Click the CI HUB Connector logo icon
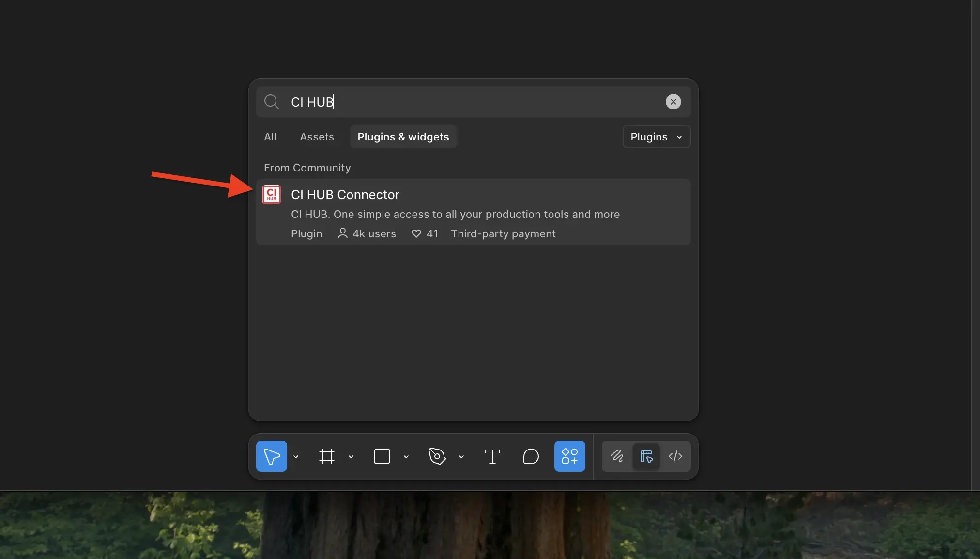Image resolution: width=980 pixels, height=559 pixels. [272, 195]
